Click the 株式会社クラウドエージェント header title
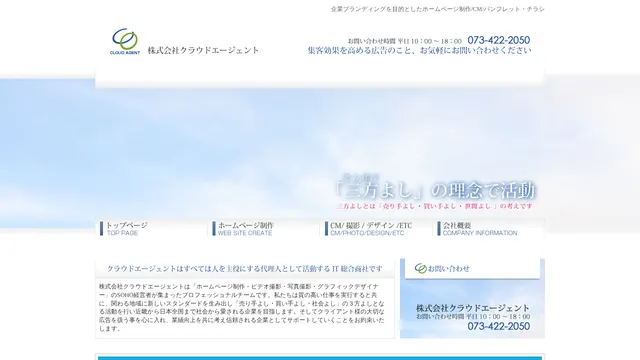640x360 pixels. [203, 50]
